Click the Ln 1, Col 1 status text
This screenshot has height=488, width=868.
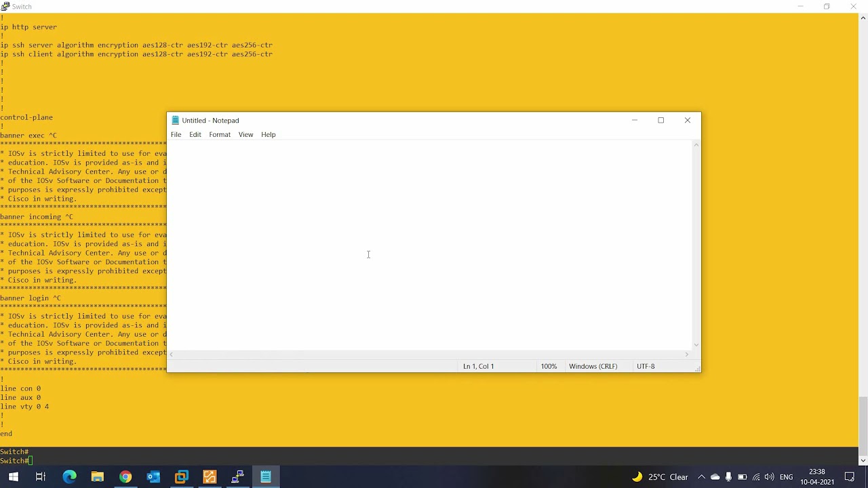point(478,366)
